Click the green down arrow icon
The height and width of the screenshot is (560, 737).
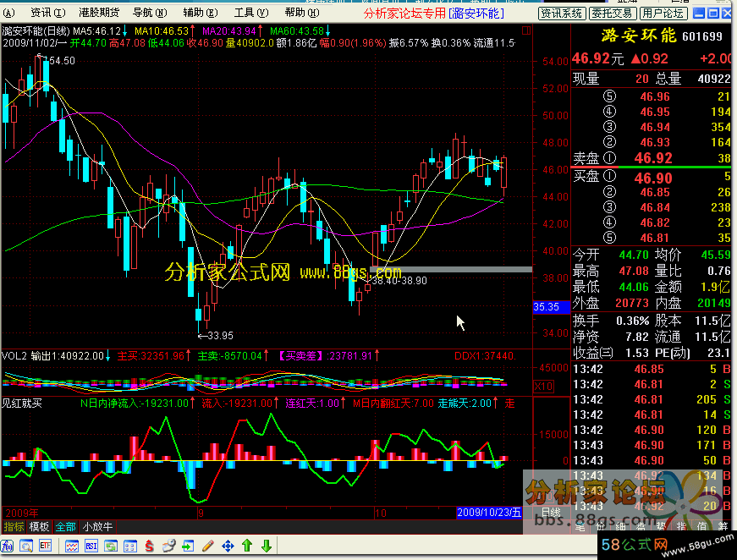[267, 546]
